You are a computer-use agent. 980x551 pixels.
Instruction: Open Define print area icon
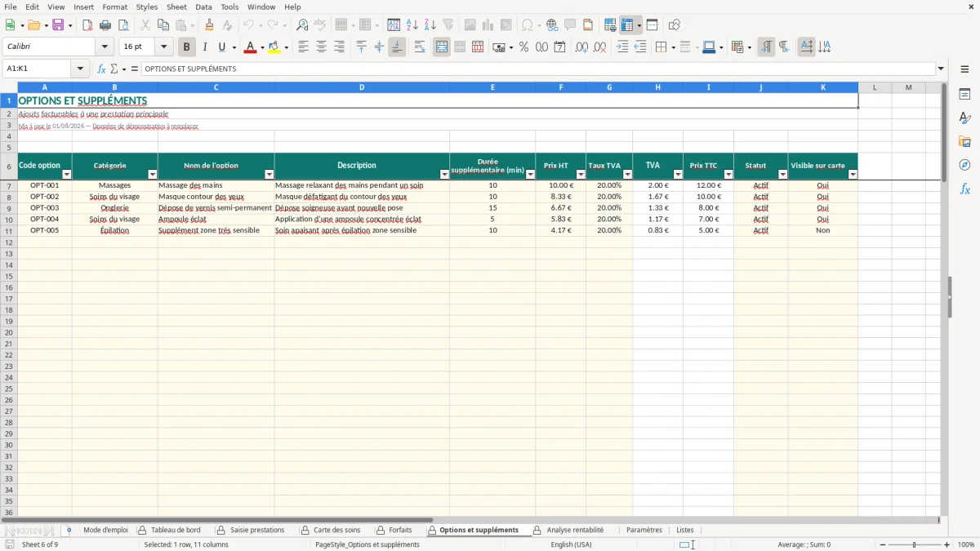[610, 25]
